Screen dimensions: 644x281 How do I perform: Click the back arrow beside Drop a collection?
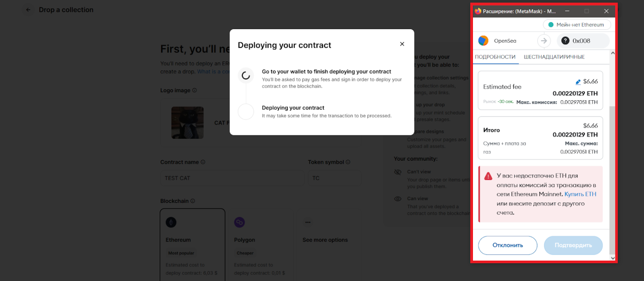pos(28,10)
